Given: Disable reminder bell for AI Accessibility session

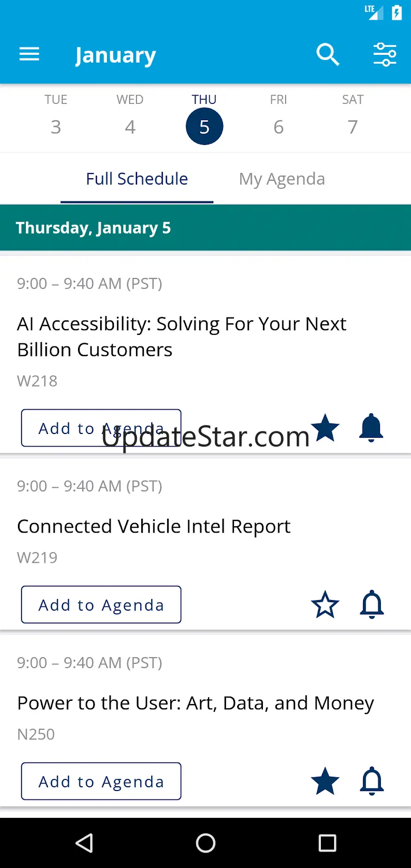Looking at the screenshot, I should [371, 427].
